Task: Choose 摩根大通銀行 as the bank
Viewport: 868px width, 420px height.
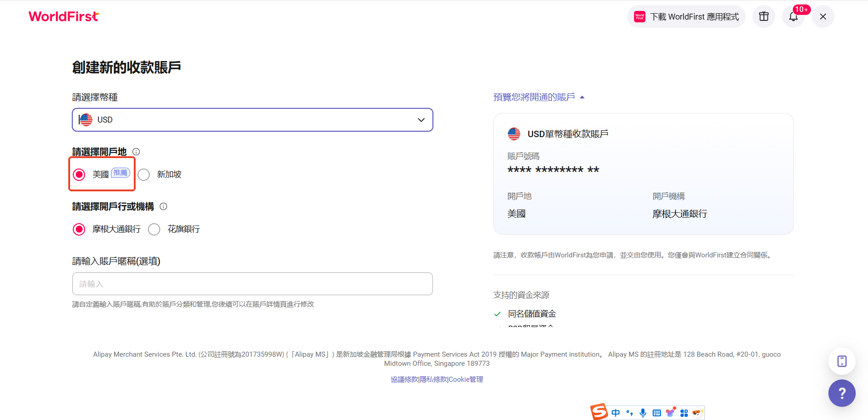Action: pos(79,229)
